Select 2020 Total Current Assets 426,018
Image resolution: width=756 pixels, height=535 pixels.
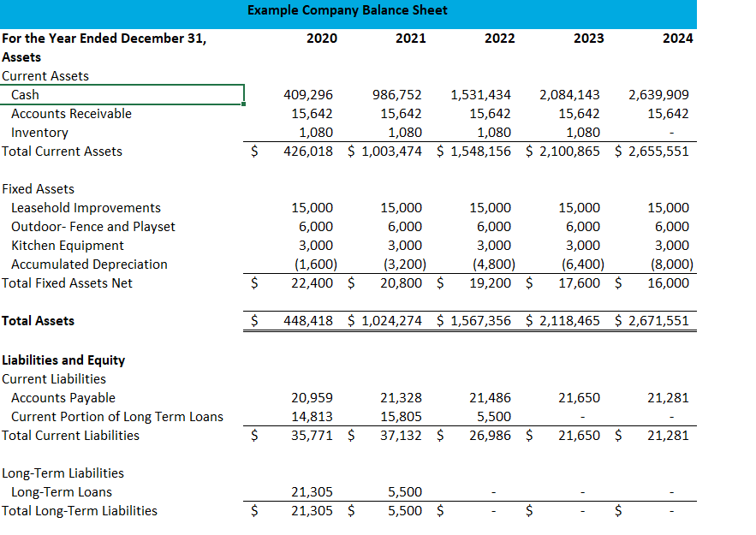tap(308, 152)
